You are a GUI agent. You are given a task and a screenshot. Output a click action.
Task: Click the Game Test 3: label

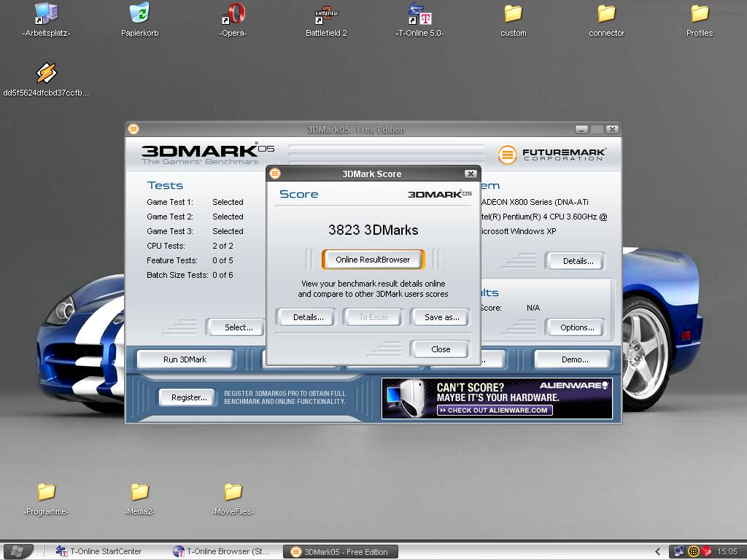coord(169,231)
